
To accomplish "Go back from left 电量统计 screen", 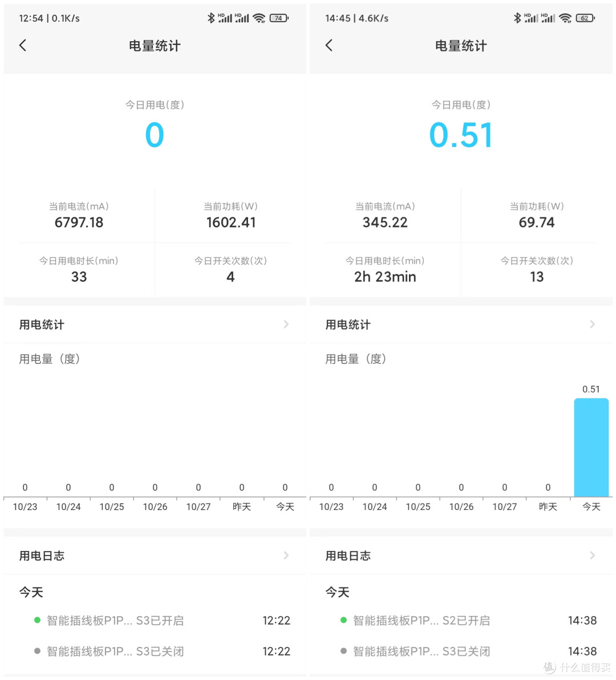I will tap(23, 45).
